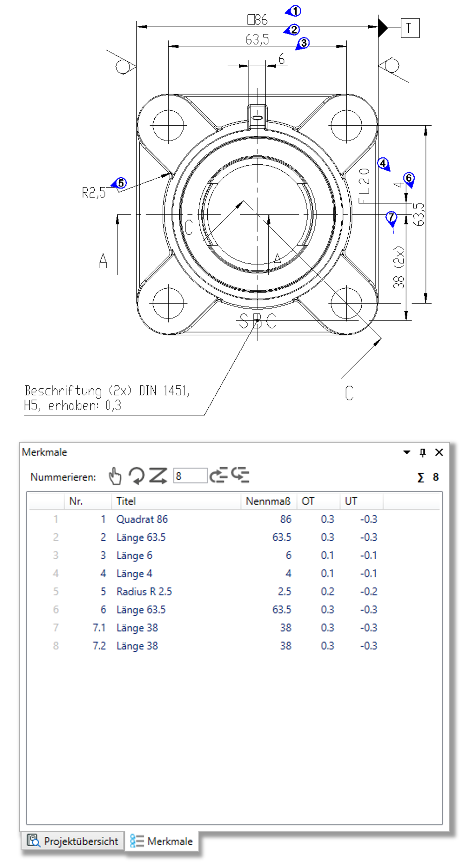469x868 pixels.
Task: Click the clockwise circular numbering icon
Action: coord(137,476)
